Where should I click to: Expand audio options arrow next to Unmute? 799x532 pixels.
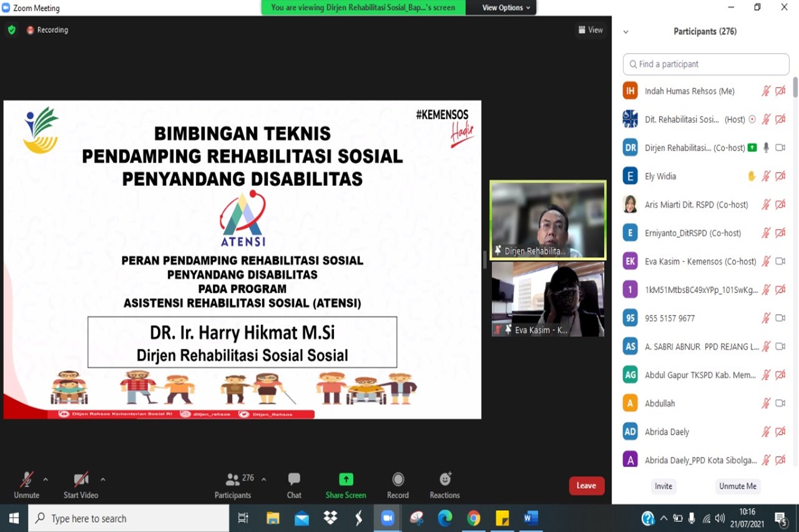(46, 480)
